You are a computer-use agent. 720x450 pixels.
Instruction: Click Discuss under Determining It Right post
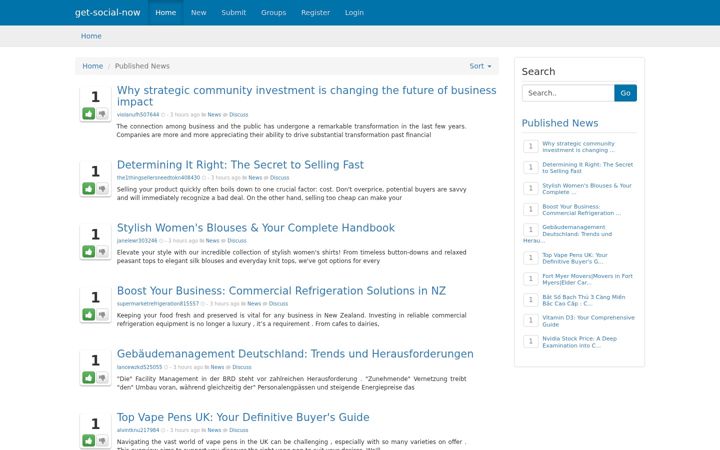pos(279,177)
